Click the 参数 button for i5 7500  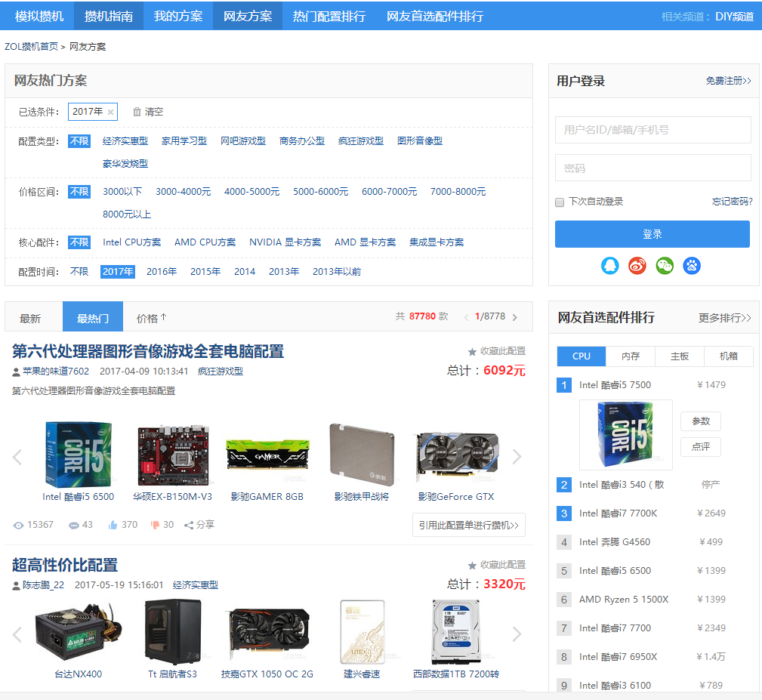click(x=701, y=421)
